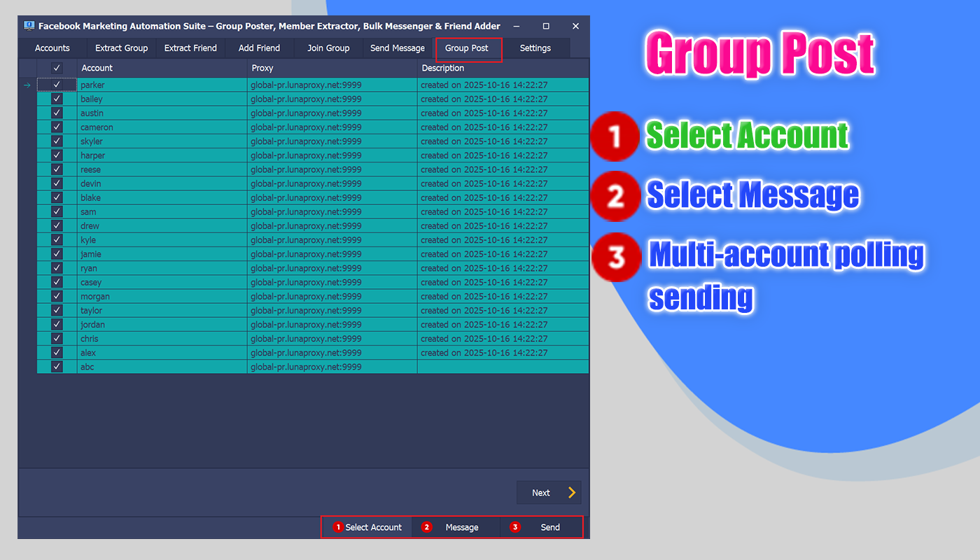Screen dimensions: 980x560
Task: Select the Group Post tab
Action: tap(467, 48)
